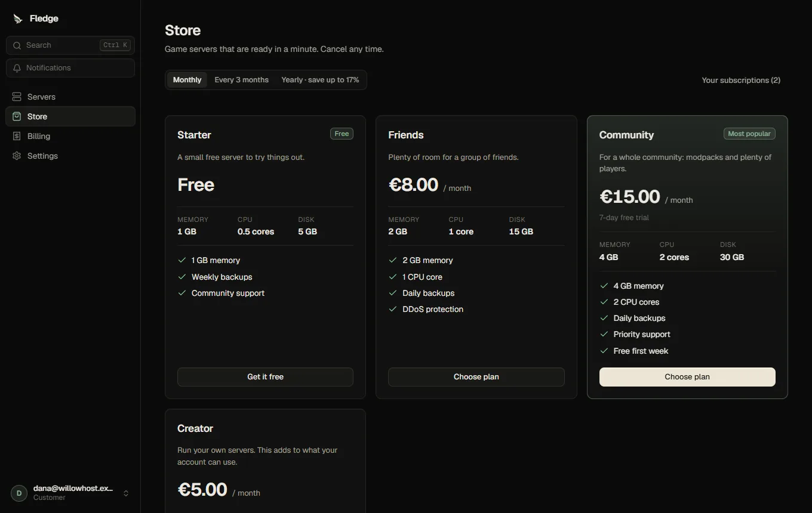The height and width of the screenshot is (513, 812).
Task: Click checkmark beside DDoS protection
Action: (x=393, y=309)
